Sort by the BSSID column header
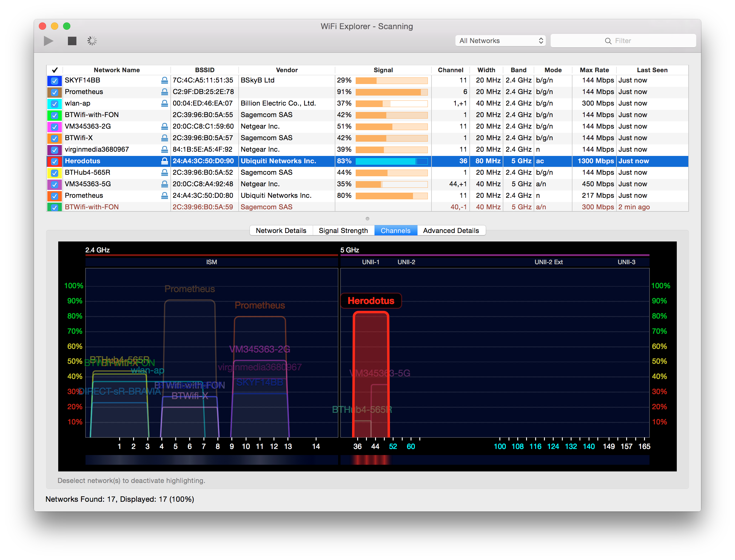The width and height of the screenshot is (735, 560). (205, 70)
